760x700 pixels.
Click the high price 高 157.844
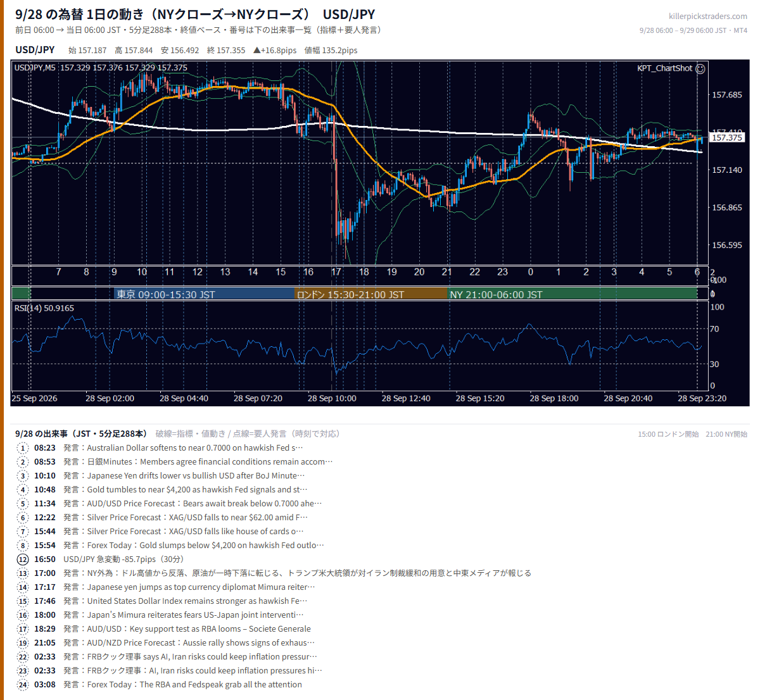[x=134, y=51]
